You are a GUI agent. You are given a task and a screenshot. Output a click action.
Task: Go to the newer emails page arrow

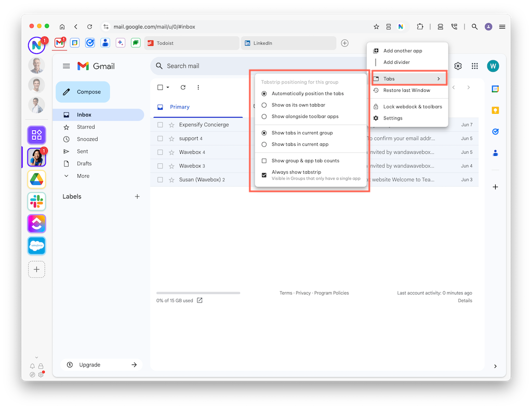454,87
